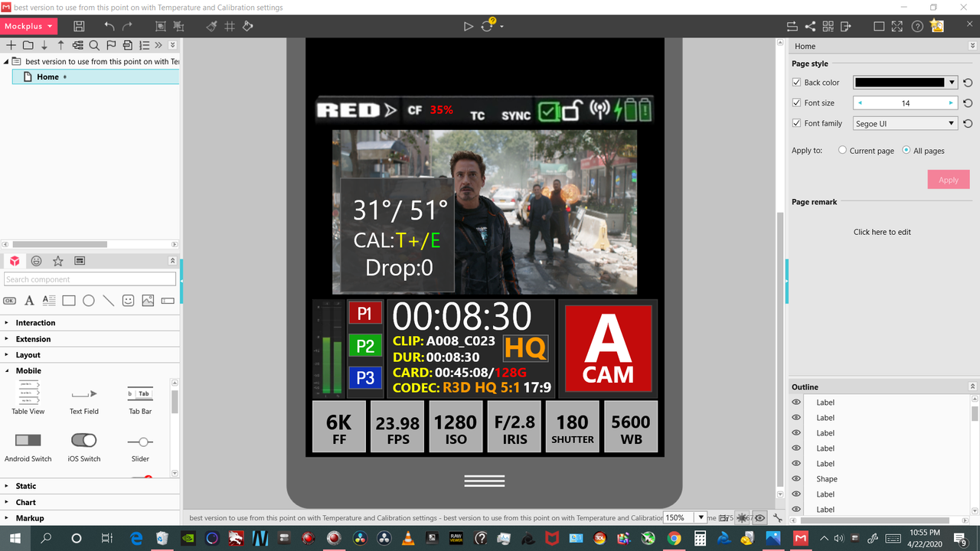Select the Group components icon
The height and width of the screenshot is (551, 980).
pos(161,26)
